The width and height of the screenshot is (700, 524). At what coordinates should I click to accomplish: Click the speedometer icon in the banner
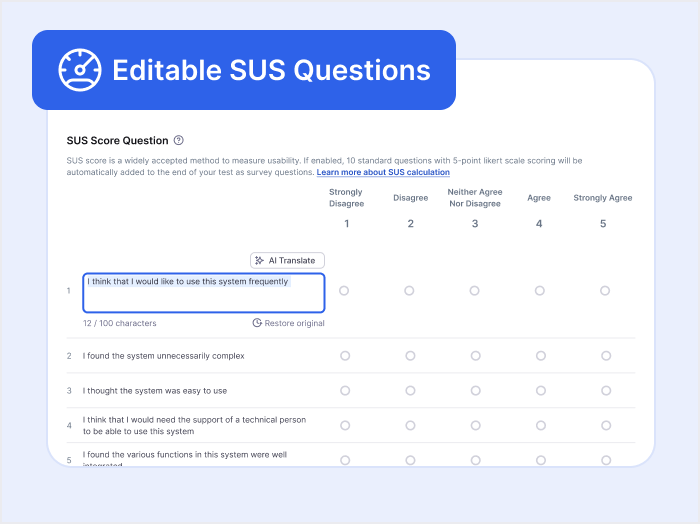tap(80, 70)
